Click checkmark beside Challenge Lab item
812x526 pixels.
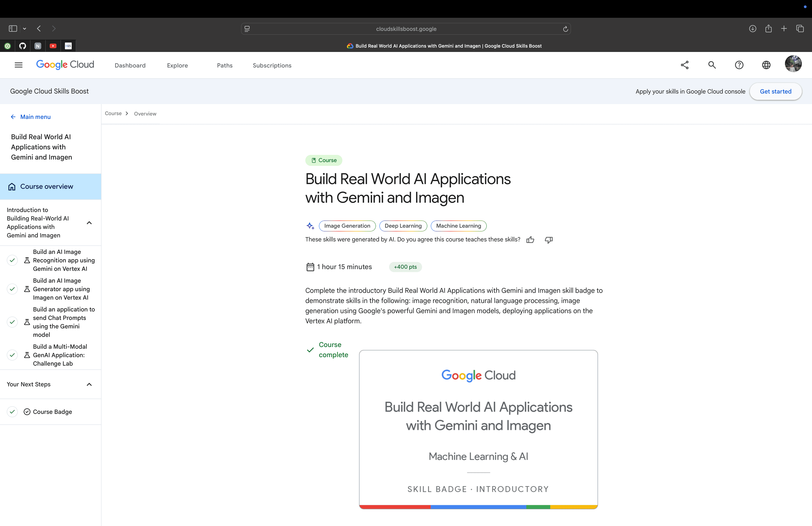pyautogui.click(x=12, y=355)
